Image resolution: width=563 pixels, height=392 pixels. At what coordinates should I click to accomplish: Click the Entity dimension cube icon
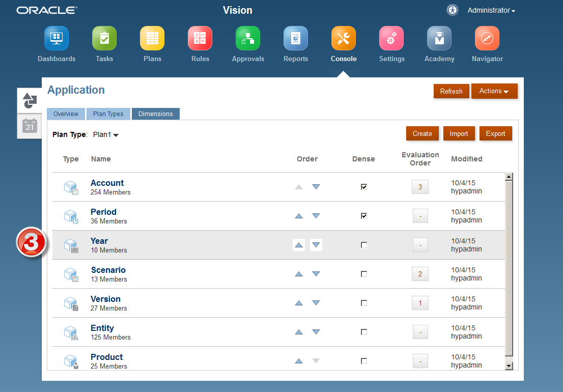point(71,333)
